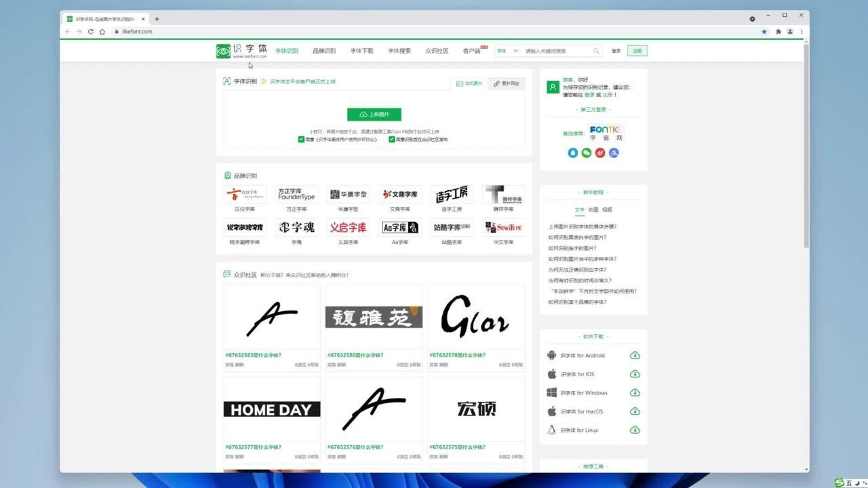Viewport: 868px width, 488px height.
Task: Reload the likefont.com page
Action: coord(90,31)
